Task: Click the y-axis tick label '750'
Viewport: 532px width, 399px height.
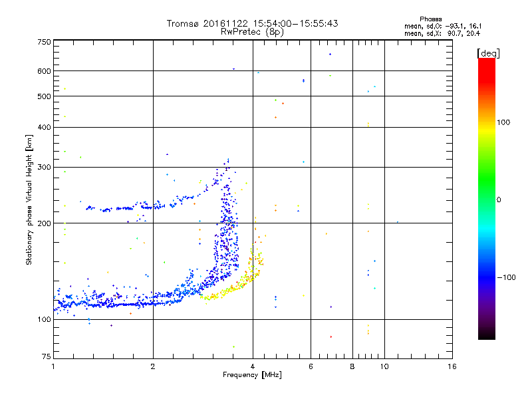Action: coord(44,42)
